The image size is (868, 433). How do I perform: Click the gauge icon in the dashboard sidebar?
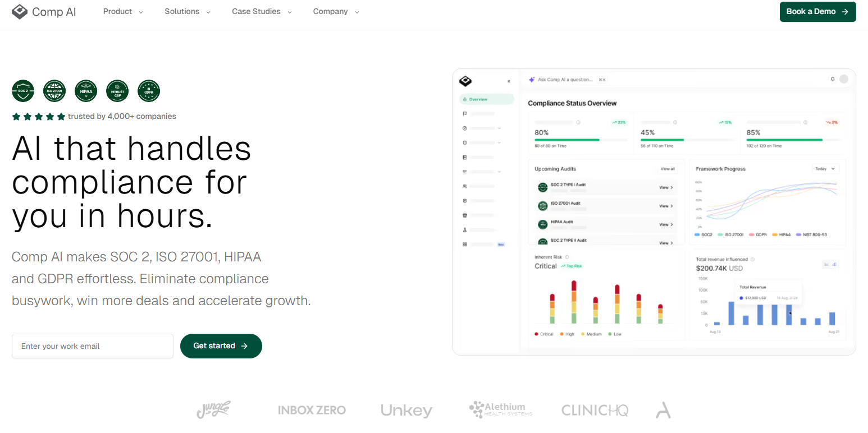465,128
